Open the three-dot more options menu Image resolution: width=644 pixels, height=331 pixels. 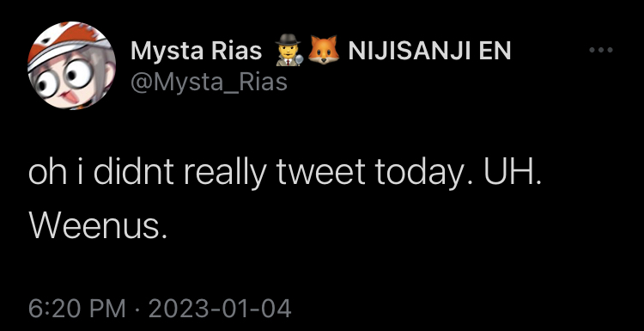click(x=600, y=50)
